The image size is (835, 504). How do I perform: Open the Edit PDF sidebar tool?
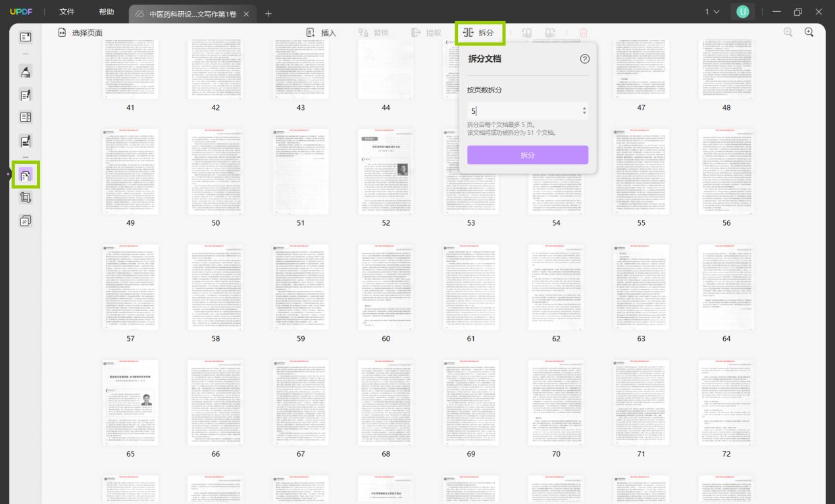pos(25,95)
